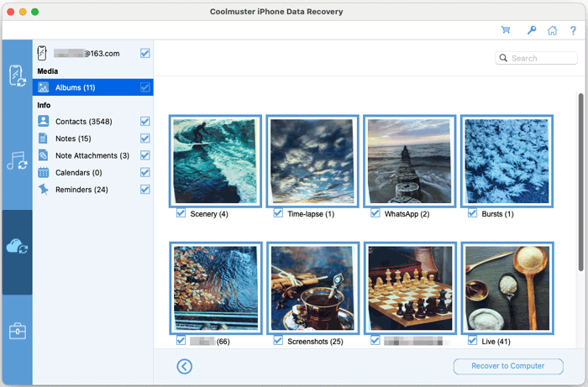Click Recover to Computer button

pyautogui.click(x=508, y=366)
